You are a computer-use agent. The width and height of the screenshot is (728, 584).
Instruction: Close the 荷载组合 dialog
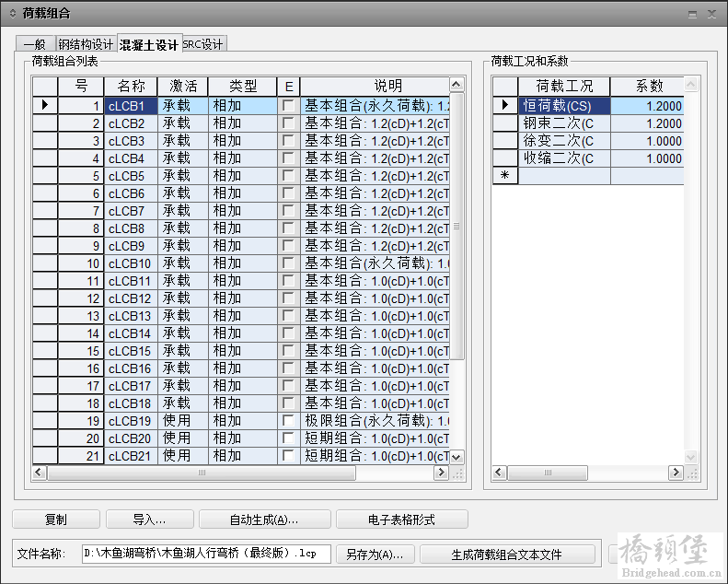pos(711,15)
